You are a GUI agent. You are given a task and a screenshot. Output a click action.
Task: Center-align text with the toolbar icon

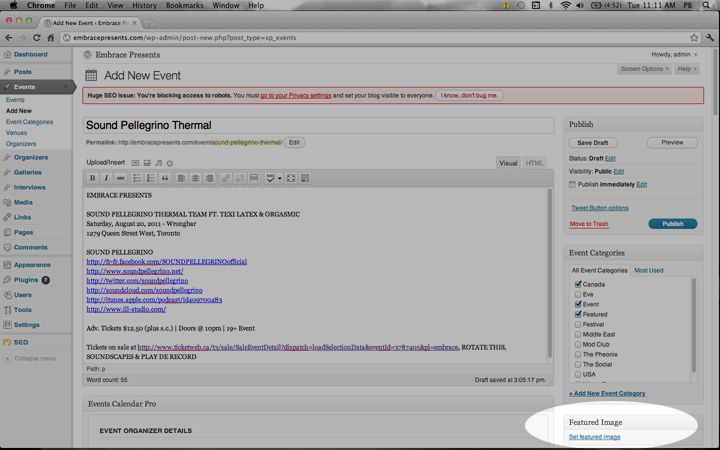(x=195, y=178)
